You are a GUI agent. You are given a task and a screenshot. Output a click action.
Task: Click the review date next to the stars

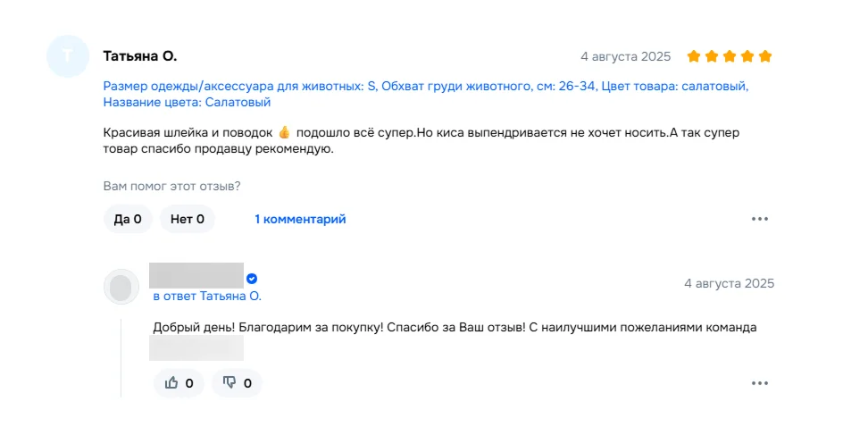point(625,56)
